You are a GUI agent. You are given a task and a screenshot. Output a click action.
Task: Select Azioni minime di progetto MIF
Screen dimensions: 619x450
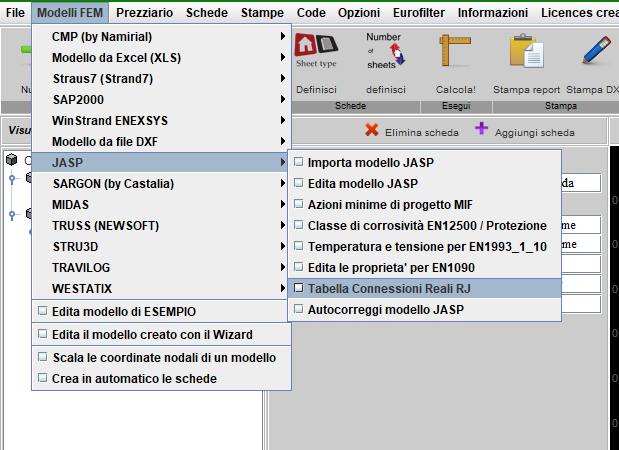point(424,204)
